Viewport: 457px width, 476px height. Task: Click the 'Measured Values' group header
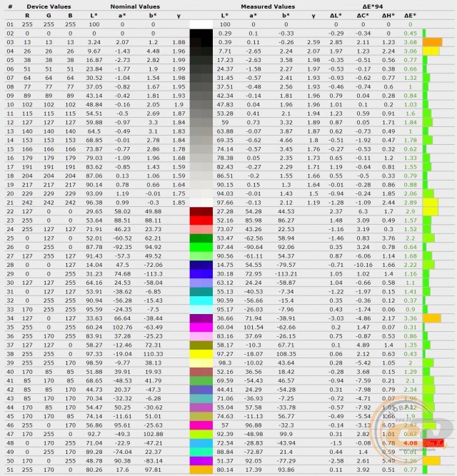(x=268, y=6)
